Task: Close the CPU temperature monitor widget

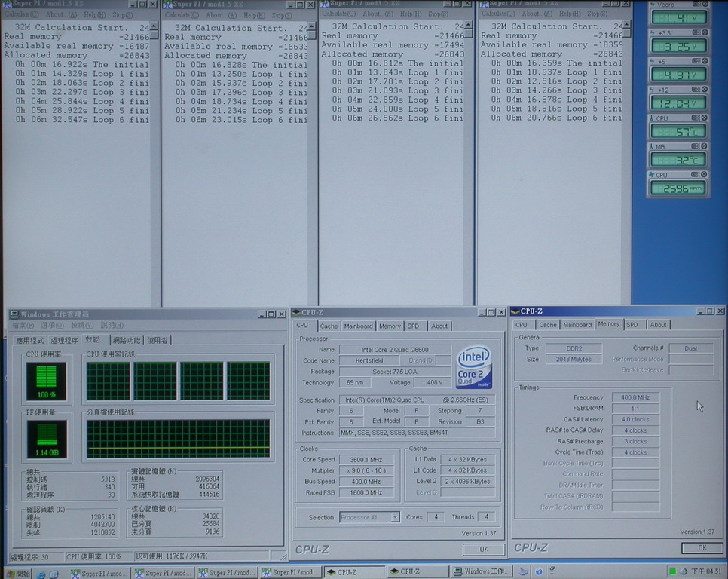Action: [705, 118]
